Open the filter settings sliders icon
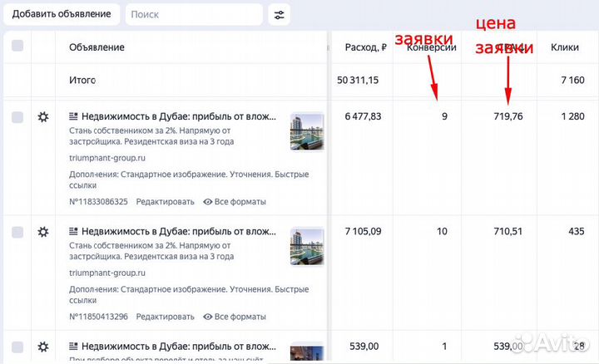Image resolution: width=599 pixels, height=364 pixels. click(x=280, y=14)
